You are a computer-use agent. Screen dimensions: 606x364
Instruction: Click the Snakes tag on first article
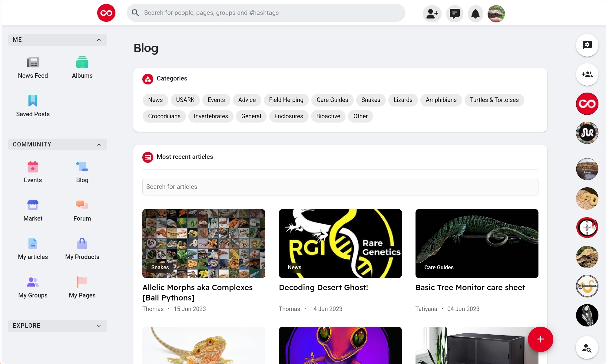[160, 267]
